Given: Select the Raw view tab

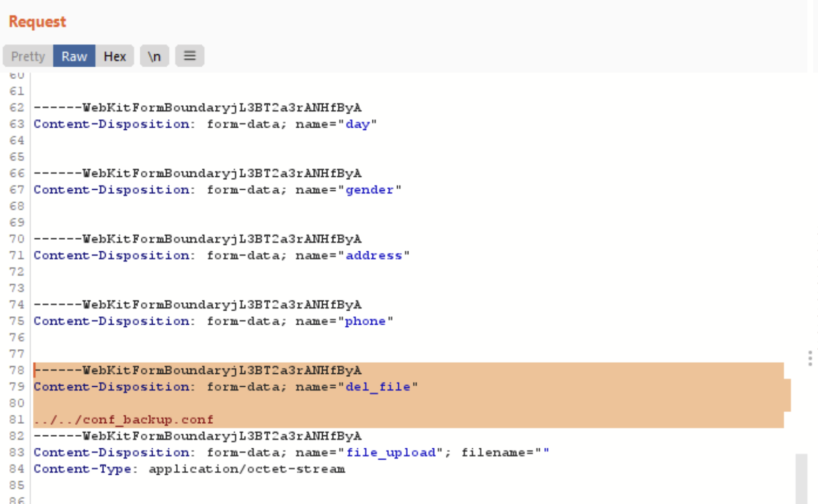Looking at the screenshot, I should click(x=74, y=56).
